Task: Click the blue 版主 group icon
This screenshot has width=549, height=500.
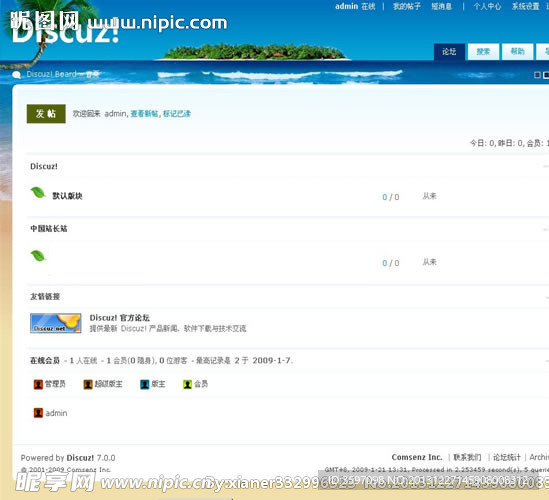Action: 145,384
